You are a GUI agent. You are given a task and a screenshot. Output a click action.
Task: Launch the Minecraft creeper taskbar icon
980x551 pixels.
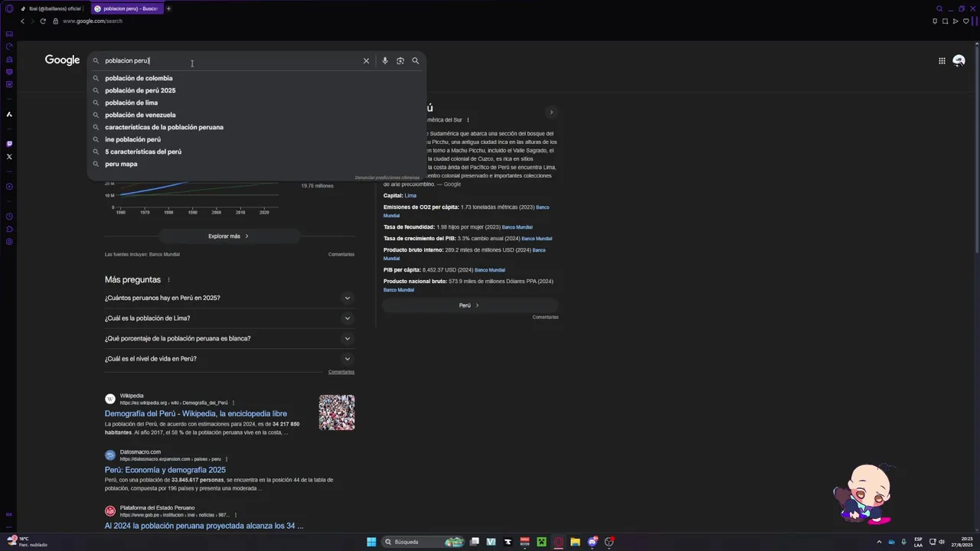pos(541,542)
